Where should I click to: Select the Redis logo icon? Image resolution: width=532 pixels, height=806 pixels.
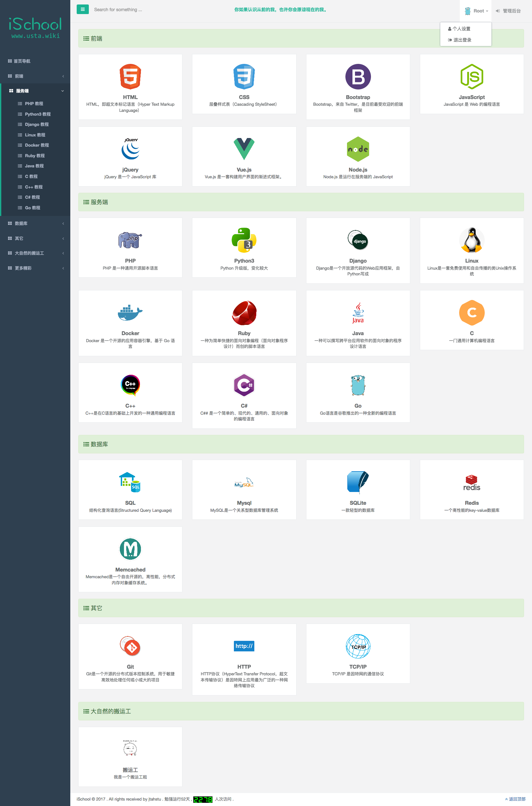pos(472,482)
